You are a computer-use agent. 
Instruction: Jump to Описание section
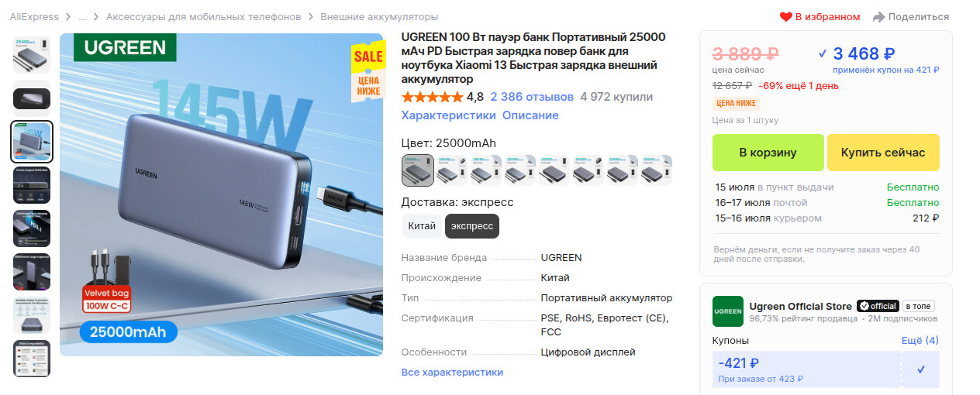pos(530,115)
